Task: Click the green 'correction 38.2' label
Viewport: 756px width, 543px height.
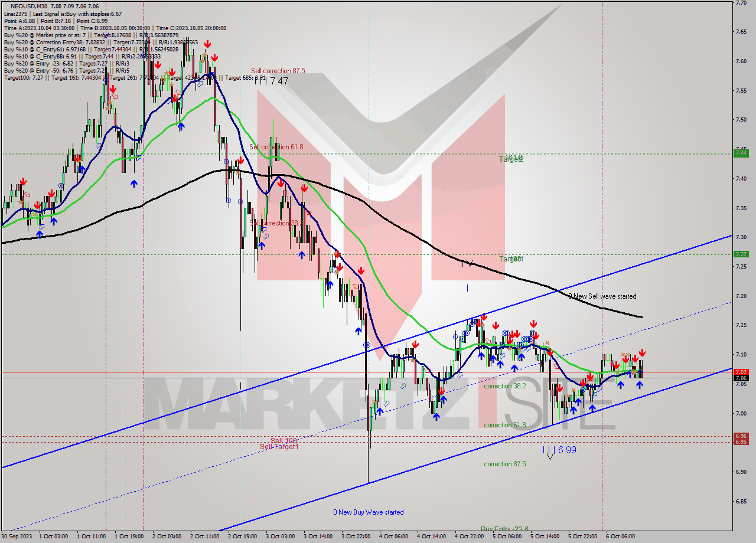Action: (506, 386)
